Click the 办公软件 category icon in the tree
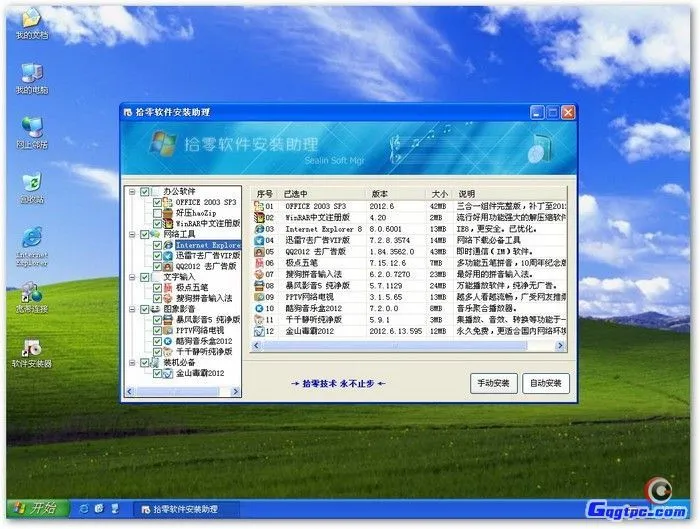Viewport: 700px width, 529px height. coord(155,192)
